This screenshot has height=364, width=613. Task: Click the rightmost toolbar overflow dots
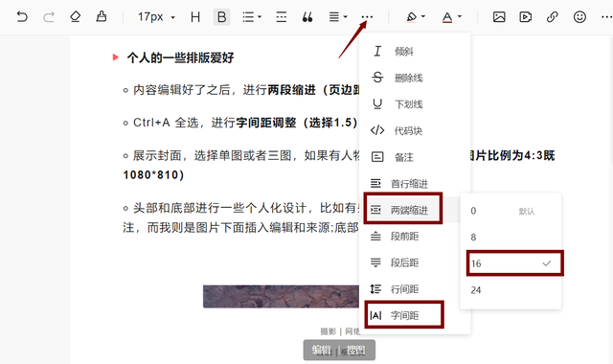(x=606, y=17)
